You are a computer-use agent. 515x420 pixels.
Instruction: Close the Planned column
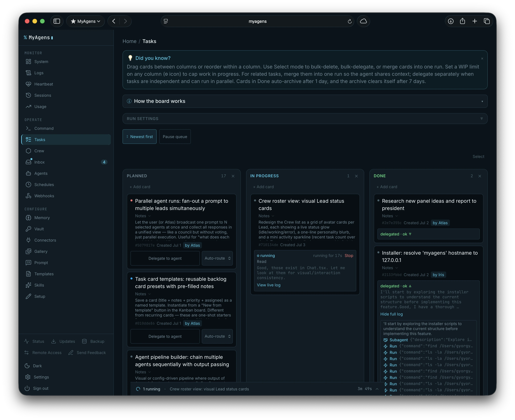[x=233, y=176]
